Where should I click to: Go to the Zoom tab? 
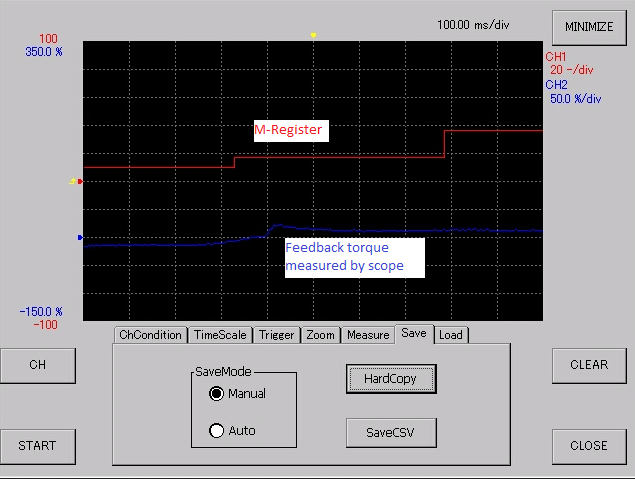click(x=320, y=335)
